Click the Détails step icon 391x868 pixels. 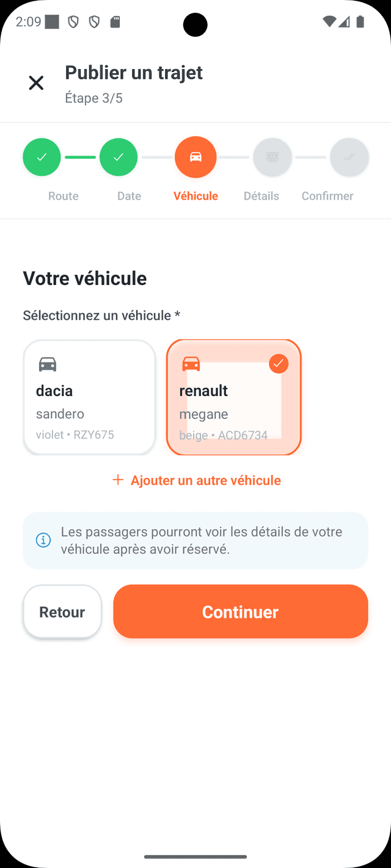pyautogui.click(x=272, y=157)
